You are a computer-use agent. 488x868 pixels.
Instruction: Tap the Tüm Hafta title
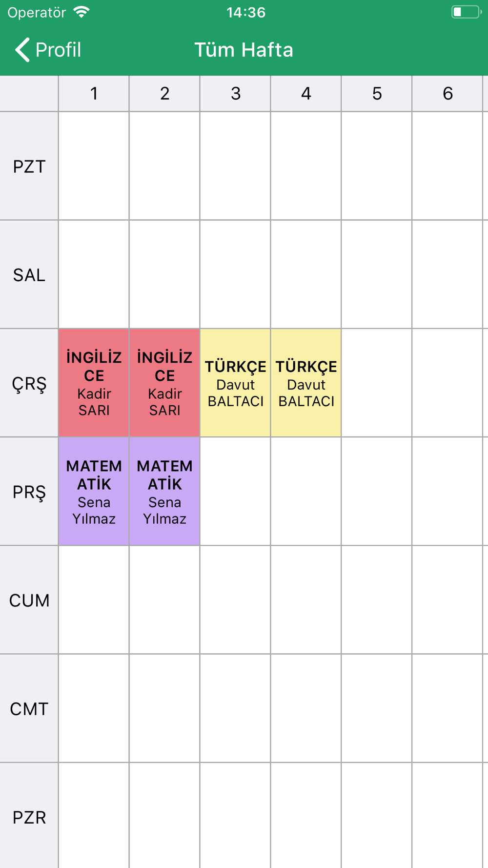pyautogui.click(x=244, y=50)
